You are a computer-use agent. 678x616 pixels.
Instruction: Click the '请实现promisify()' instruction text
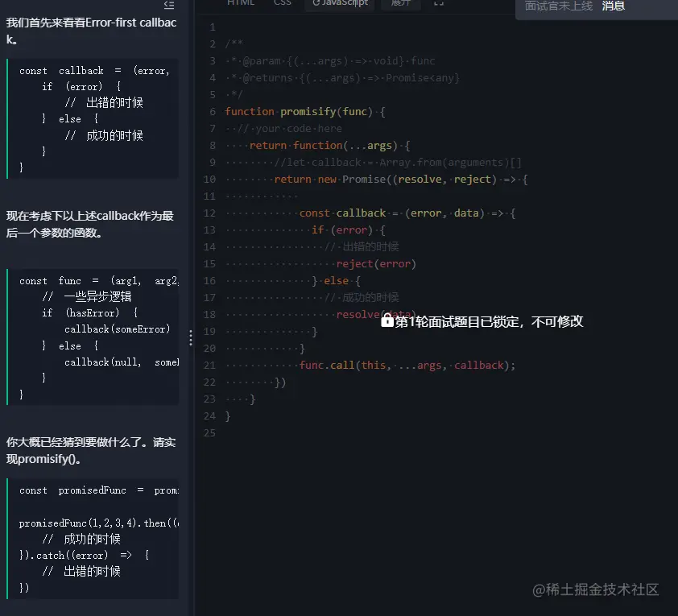pyautogui.click(x=91, y=450)
